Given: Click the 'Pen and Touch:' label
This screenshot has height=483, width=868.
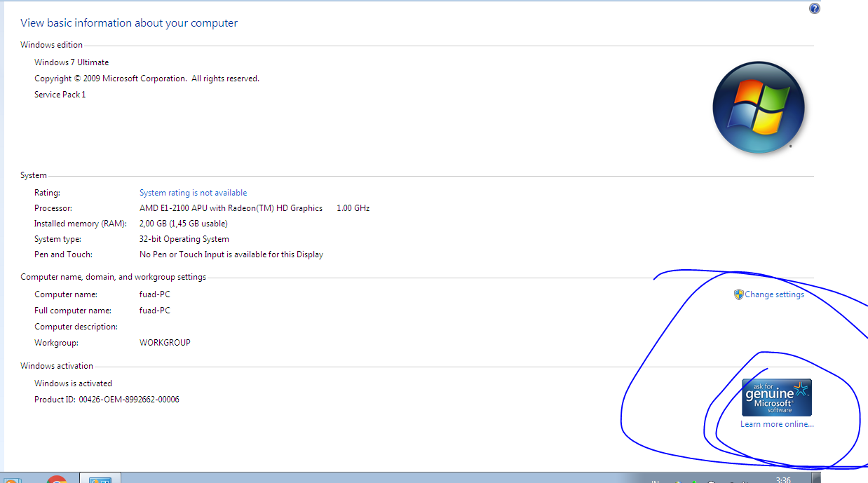Looking at the screenshot, I should tap(63, 254).
